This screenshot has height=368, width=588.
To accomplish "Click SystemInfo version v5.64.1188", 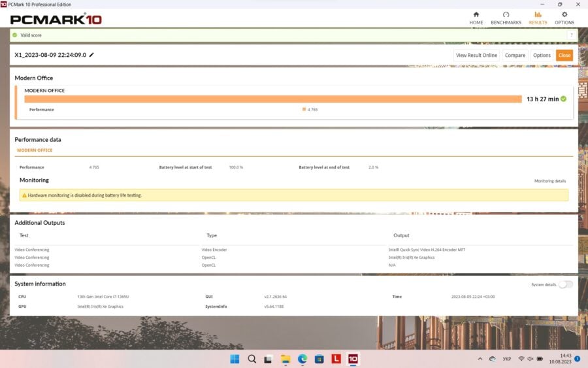I will [x=274, y=307].
